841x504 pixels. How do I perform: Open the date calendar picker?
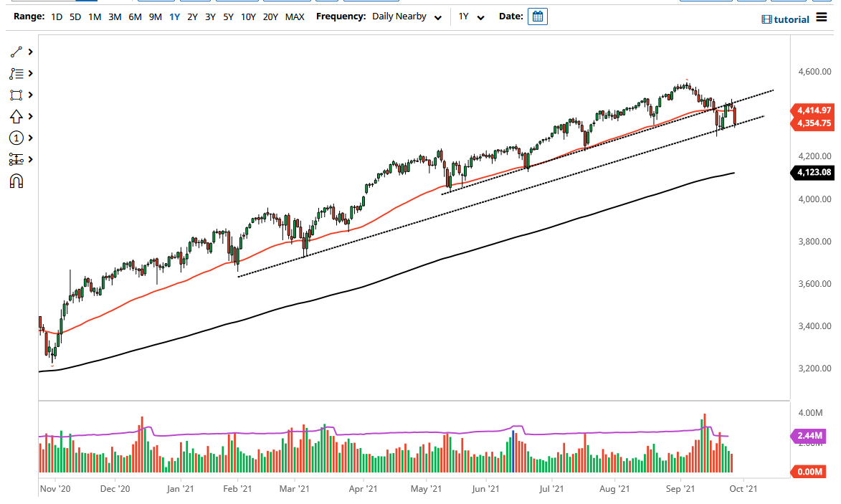538,16
